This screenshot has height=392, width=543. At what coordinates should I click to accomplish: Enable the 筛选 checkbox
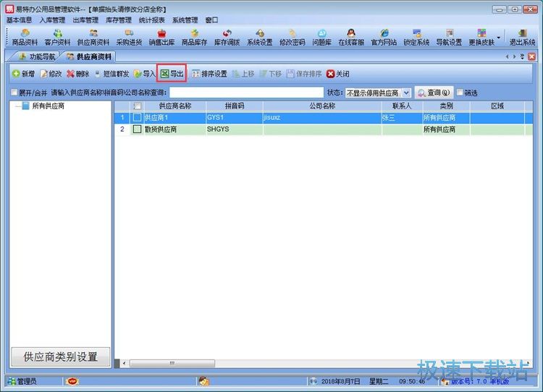coord(460,93)
